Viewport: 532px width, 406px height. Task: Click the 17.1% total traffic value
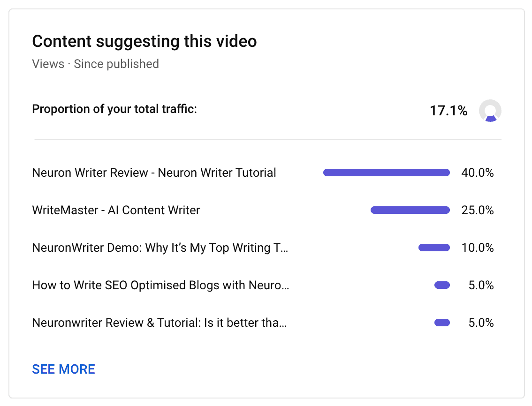pyautogui.click(x=448, y=111)
